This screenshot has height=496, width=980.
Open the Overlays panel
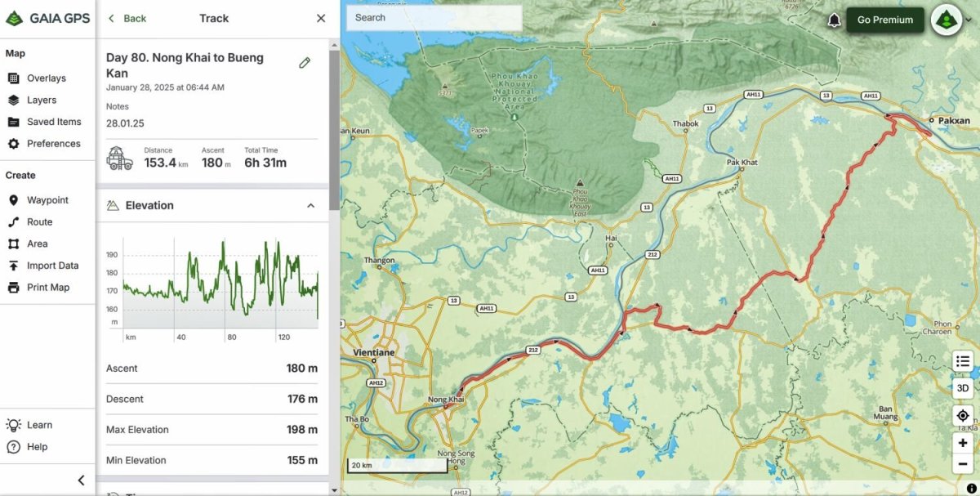click(x=47, y=78)
